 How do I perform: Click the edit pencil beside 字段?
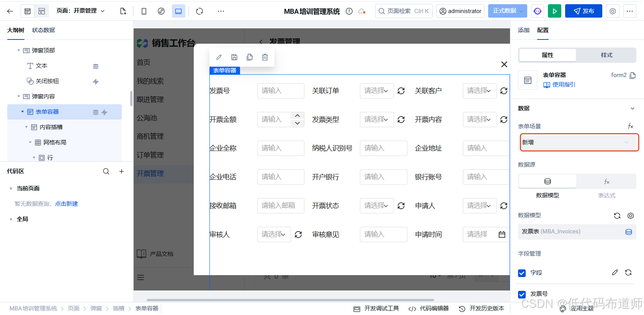tap(615, 272)
